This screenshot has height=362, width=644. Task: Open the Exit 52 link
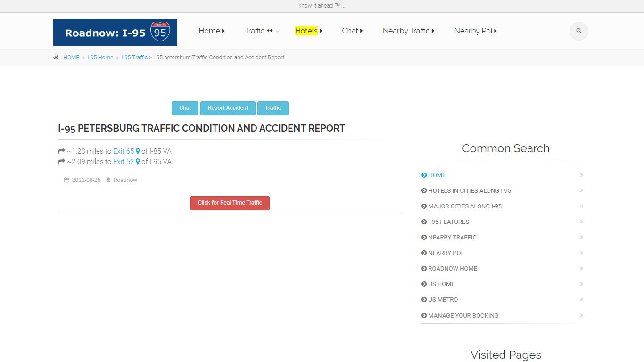[124, 162]
